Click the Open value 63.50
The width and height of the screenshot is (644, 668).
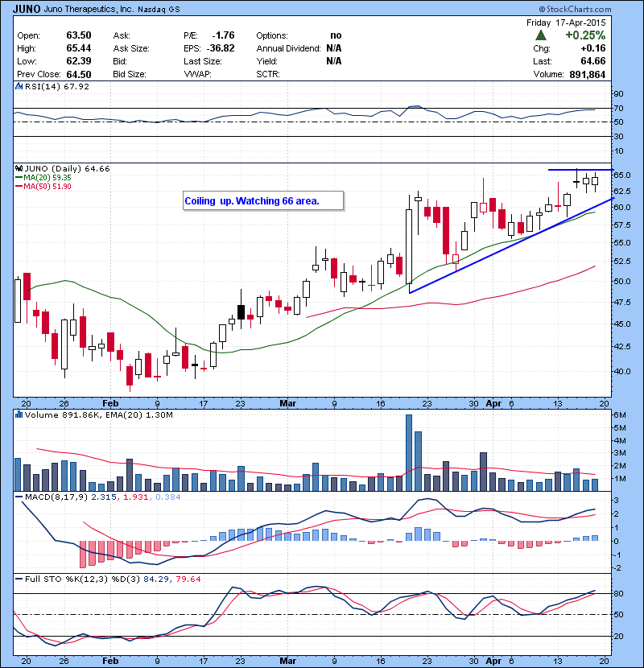(79, 35)
